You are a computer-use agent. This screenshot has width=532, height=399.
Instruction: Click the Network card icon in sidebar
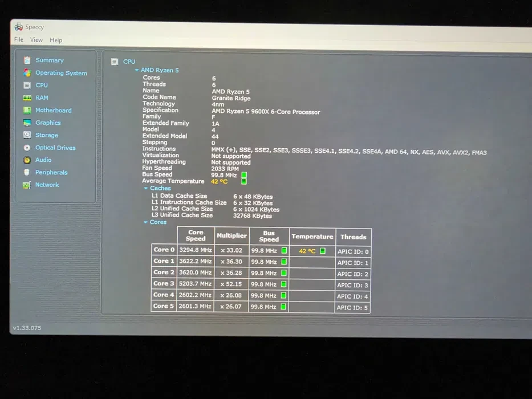pos(27,185)
